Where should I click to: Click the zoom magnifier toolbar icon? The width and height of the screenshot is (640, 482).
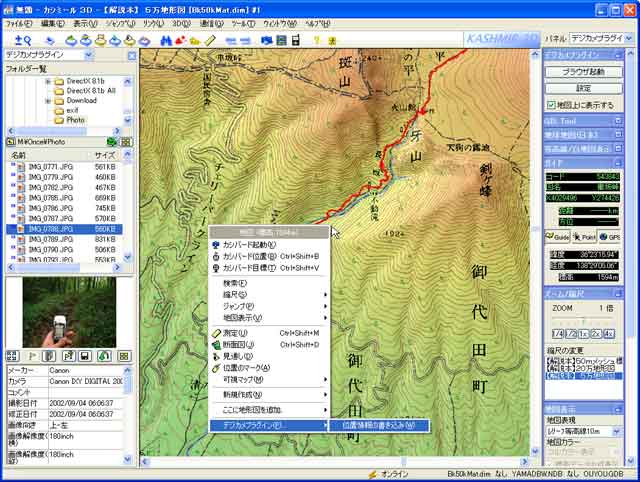click(x=25, y=40)
